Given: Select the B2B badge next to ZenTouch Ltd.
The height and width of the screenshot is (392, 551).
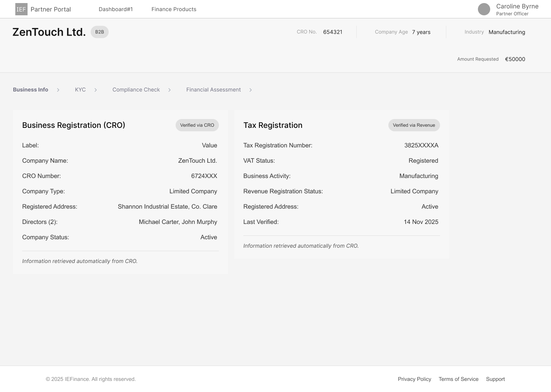Looking at the screenshot, I should pos(99,32).
